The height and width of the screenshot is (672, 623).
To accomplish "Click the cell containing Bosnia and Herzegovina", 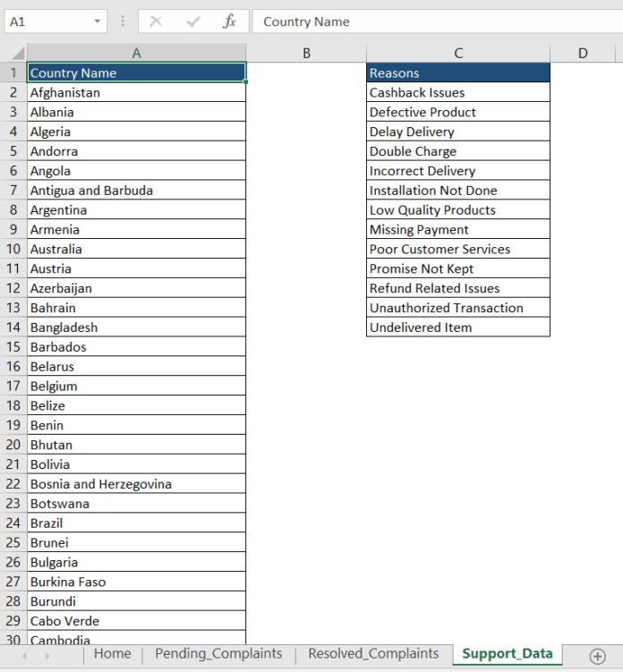I will pyautogui.click(x=136, y=484).
